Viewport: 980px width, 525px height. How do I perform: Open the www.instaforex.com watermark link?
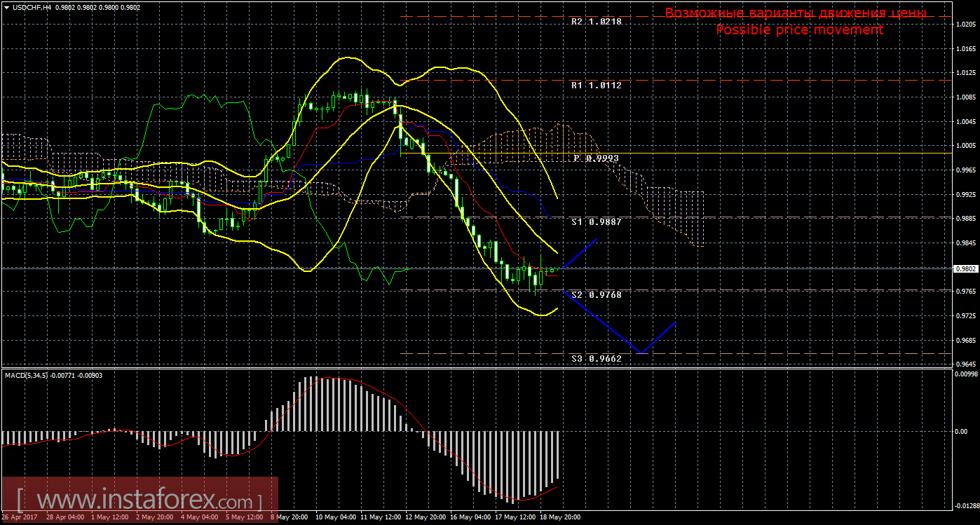[139, 501]
